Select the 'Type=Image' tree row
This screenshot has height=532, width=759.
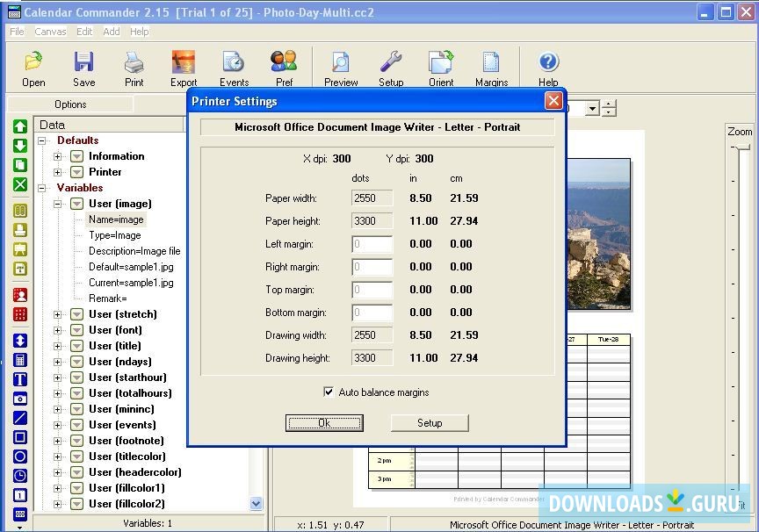point(115,235)
